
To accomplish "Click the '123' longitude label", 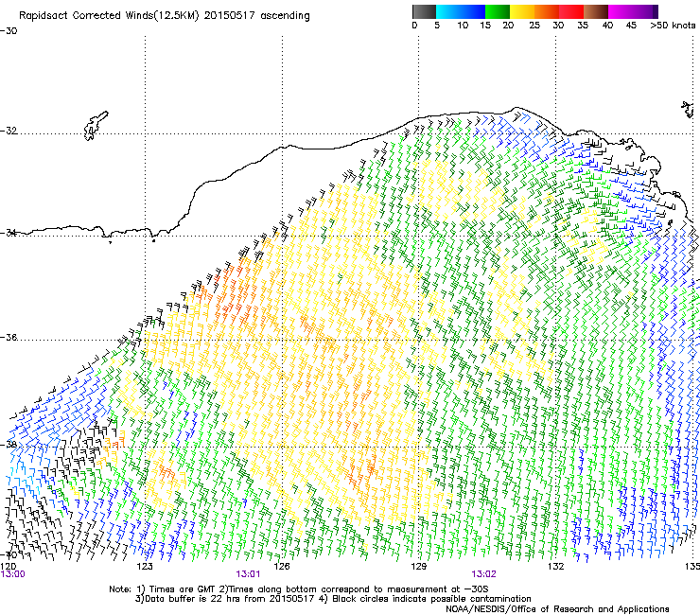I will 145,566.
